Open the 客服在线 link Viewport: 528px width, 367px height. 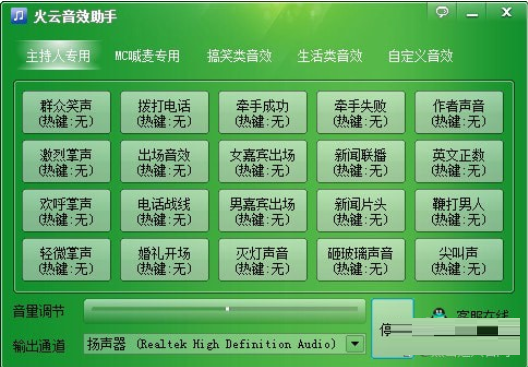pos(483,315)
